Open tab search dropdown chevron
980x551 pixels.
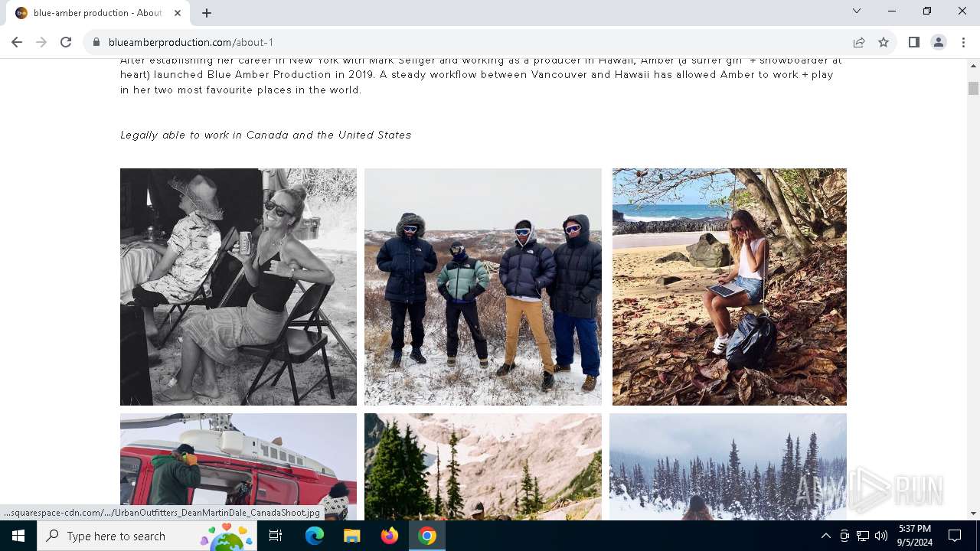coord(857,11)
